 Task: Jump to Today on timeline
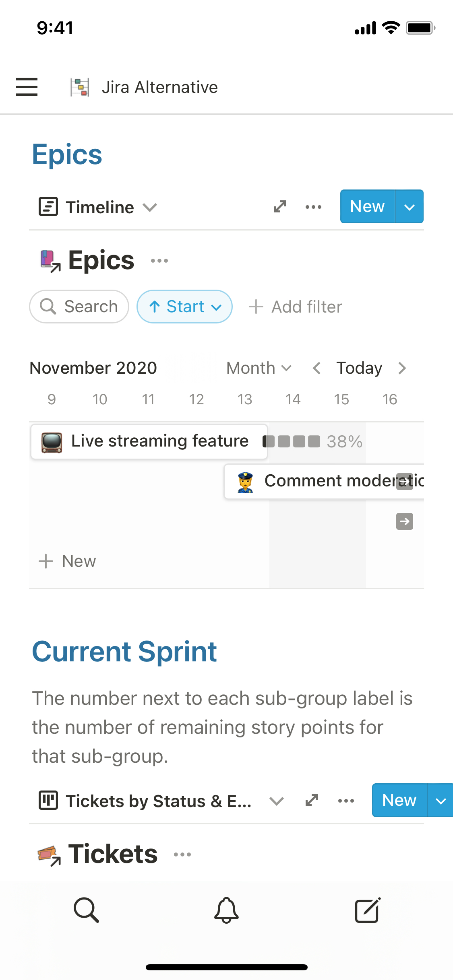(359, 368)
